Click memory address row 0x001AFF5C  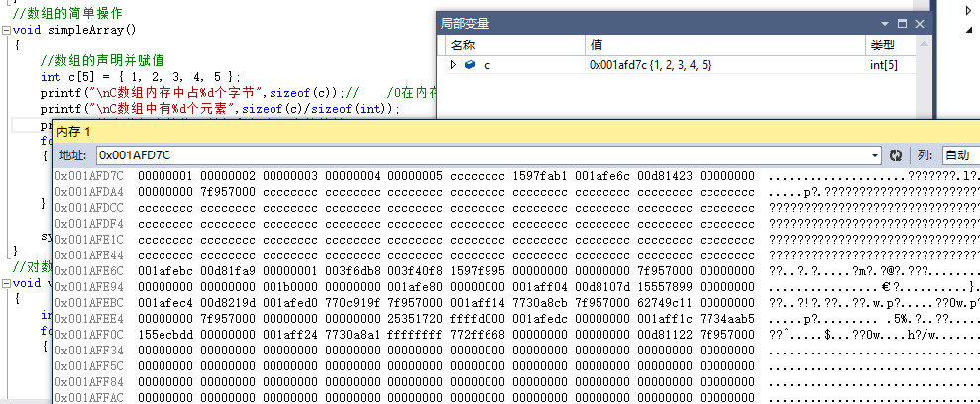pyautogui.click(x=89, y=366)
